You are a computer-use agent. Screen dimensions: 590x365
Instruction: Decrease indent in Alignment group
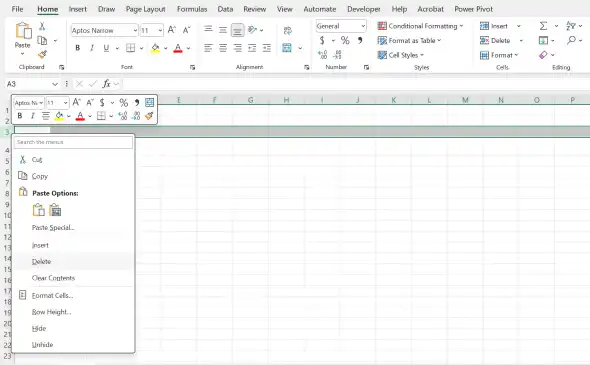pos(252,48)
